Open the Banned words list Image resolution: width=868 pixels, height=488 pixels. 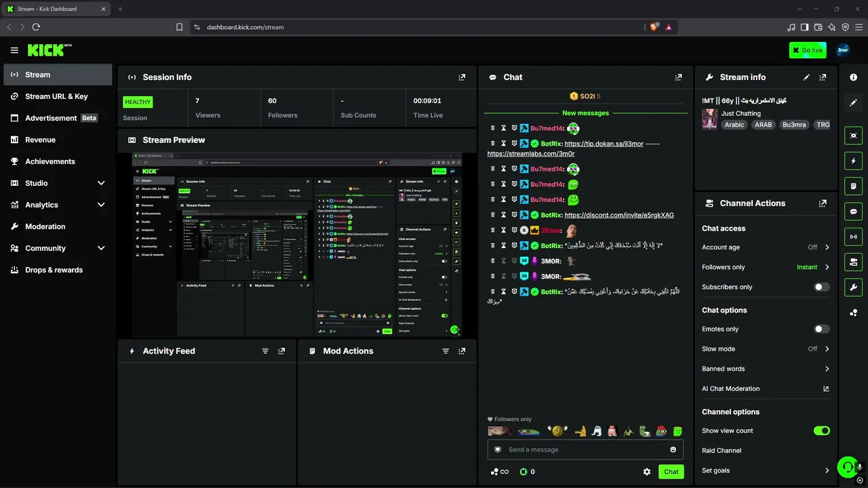tap(766, 369)
